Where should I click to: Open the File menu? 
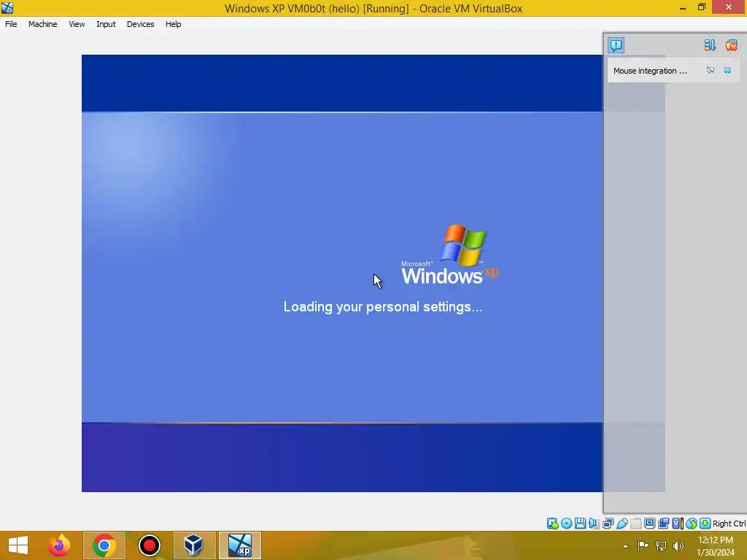coord(11,24)
